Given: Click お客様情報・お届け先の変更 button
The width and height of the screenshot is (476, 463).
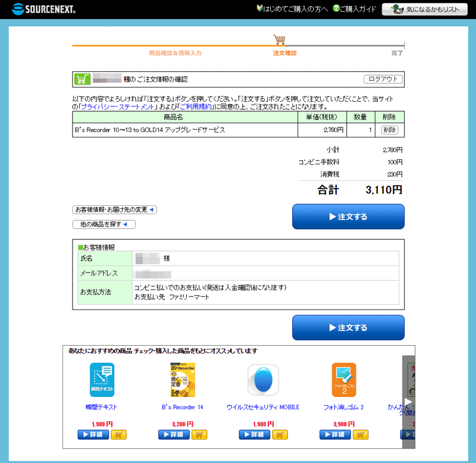Looking at the screenshot, I should 114,210.
